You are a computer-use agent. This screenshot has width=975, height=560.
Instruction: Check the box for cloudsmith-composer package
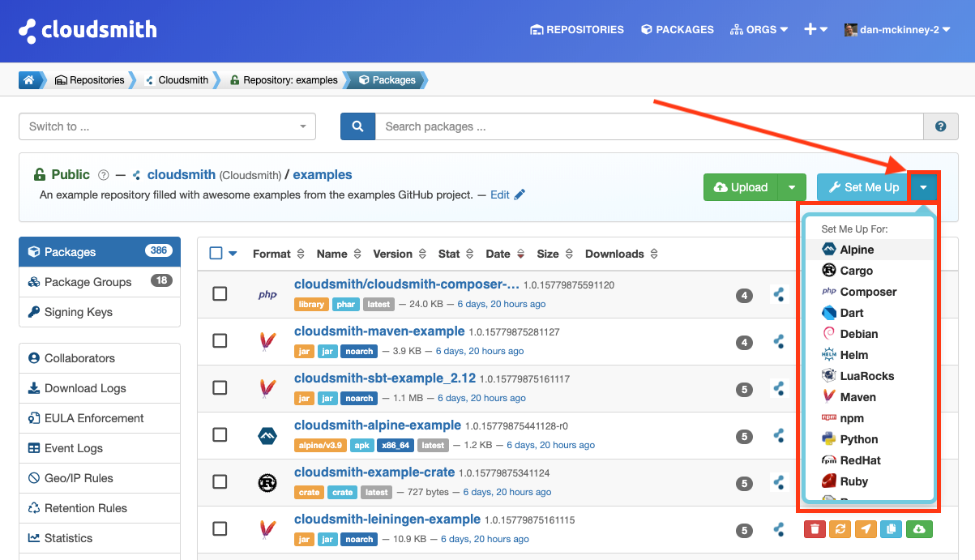click(220, 293)
